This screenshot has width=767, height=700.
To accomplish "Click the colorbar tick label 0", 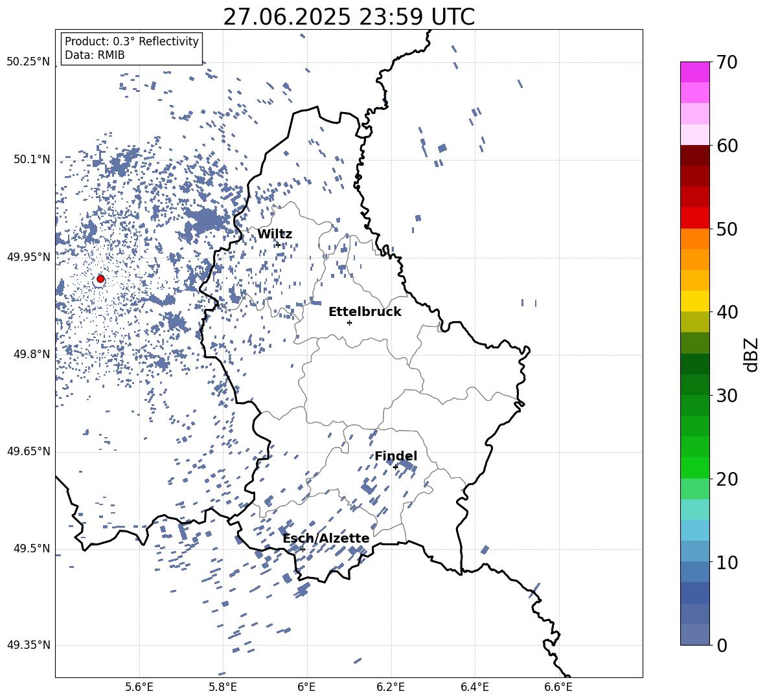I will click(722, 646).
